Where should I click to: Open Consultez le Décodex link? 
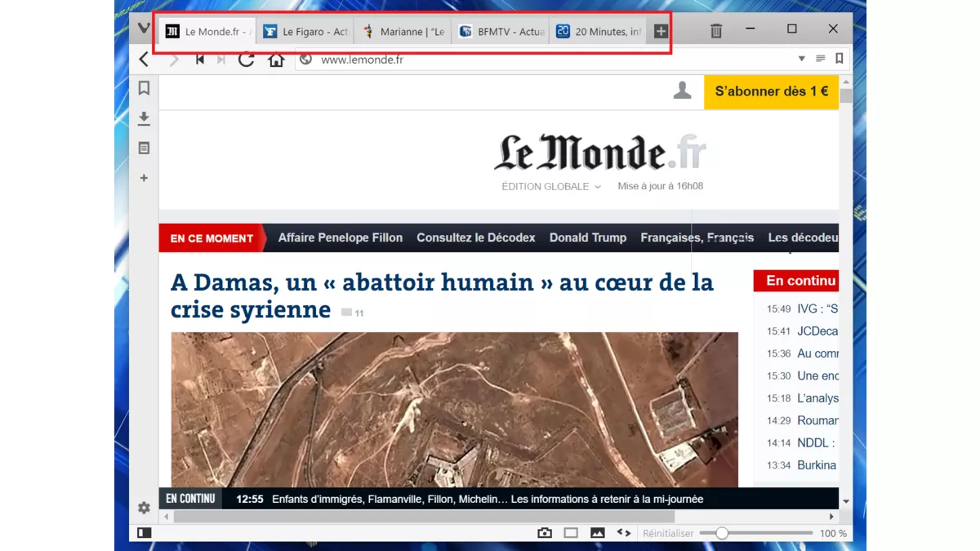476,238
